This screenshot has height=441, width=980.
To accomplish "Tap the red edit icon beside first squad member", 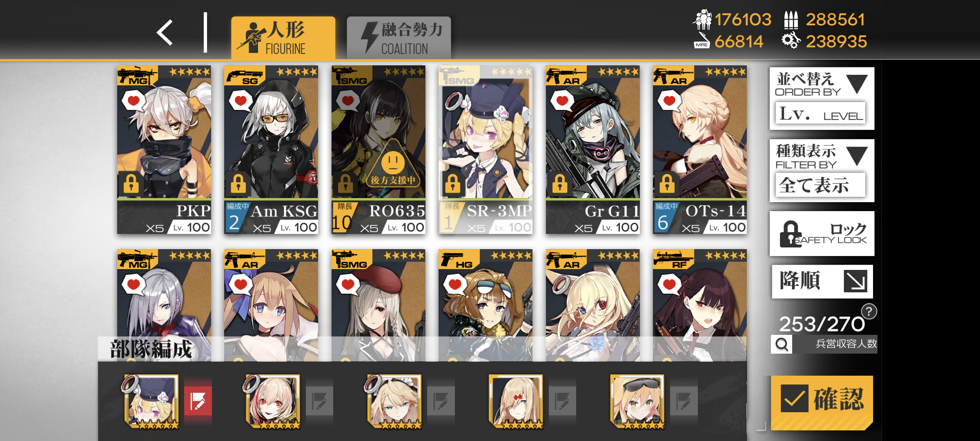I will [x=198, y=401].
